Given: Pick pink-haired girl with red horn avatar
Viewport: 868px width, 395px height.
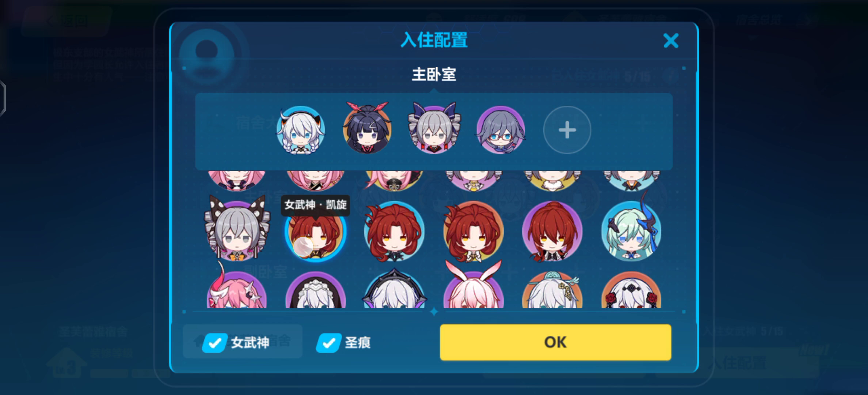Looking at the screenshot, I should [x=237, y=287].
